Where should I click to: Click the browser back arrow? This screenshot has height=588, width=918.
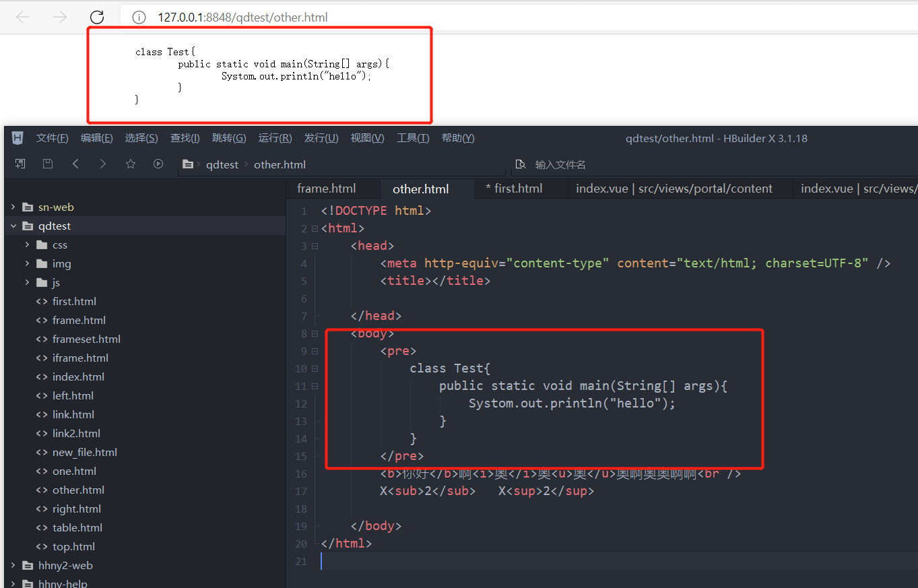point(23,17)
